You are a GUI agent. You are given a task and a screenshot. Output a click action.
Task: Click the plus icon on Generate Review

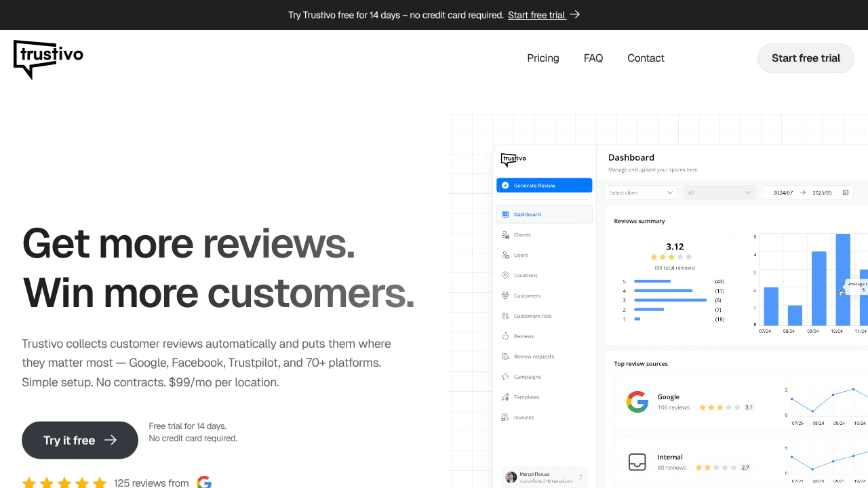coord(505,185)
